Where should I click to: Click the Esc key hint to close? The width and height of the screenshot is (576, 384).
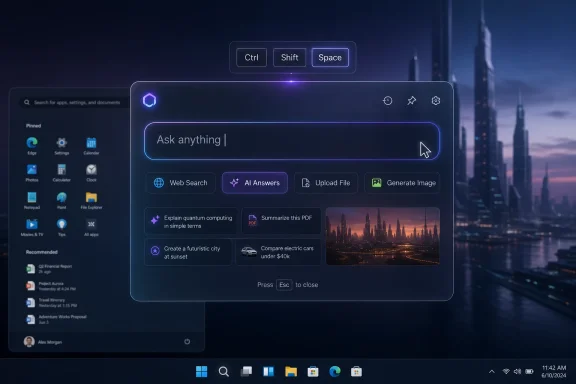click(284, 285)
